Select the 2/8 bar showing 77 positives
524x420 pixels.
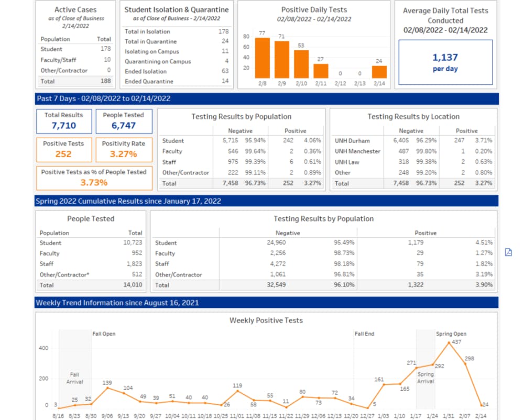pos(263,58)
